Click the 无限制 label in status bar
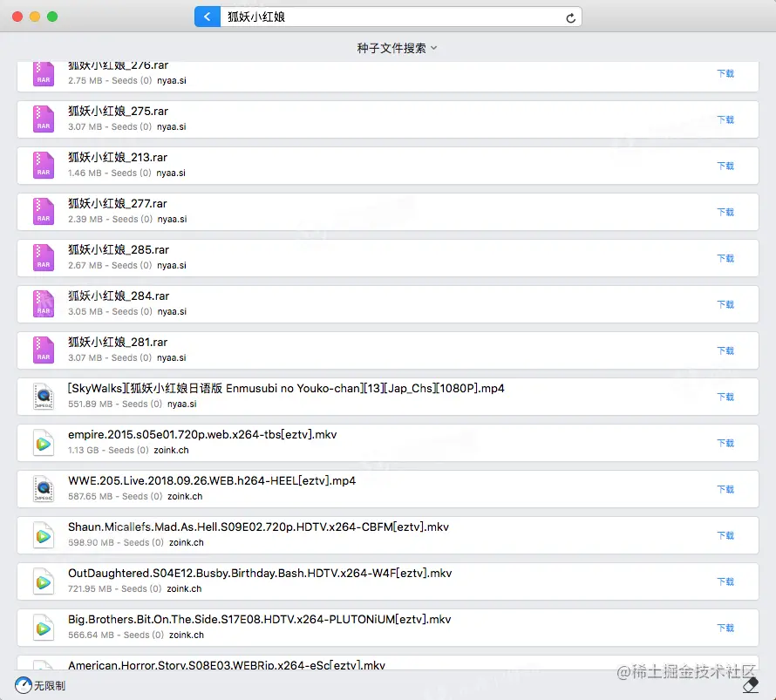The height and width of the screenshot is (700, 776). pyautogui.click(x=50, y=686)
